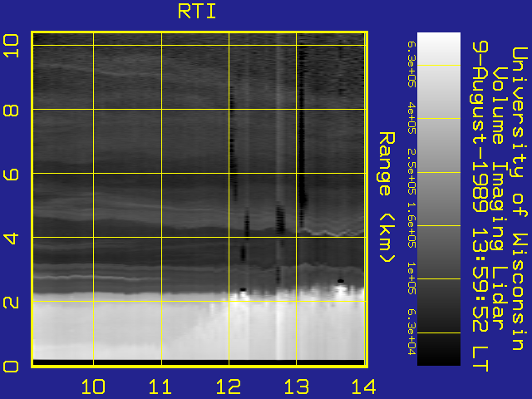The width and height of the screenshot is (532, 399).
Task: Click the 6 label on range axis
Action: click(11, 175)
